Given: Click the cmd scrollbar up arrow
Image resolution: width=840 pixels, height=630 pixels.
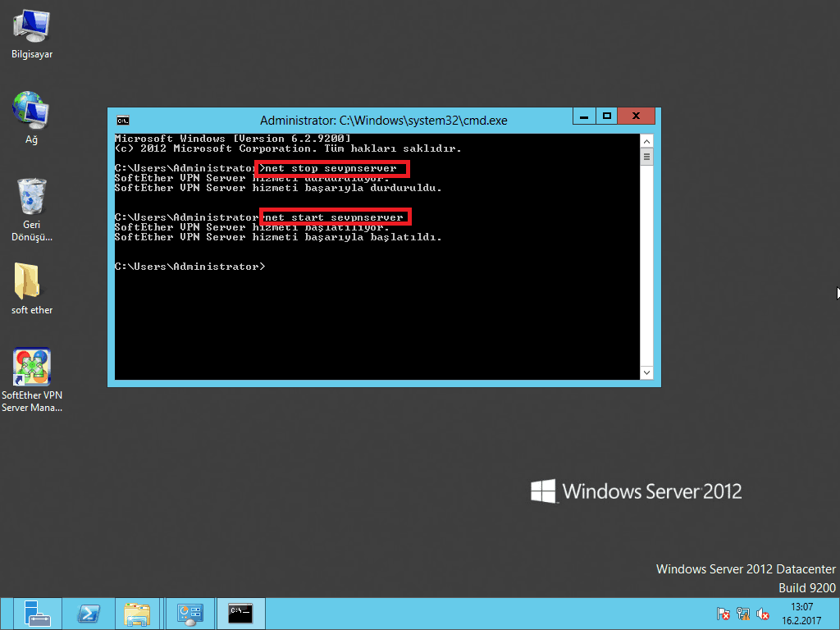Looking at the screenshot, I should 646,140.
